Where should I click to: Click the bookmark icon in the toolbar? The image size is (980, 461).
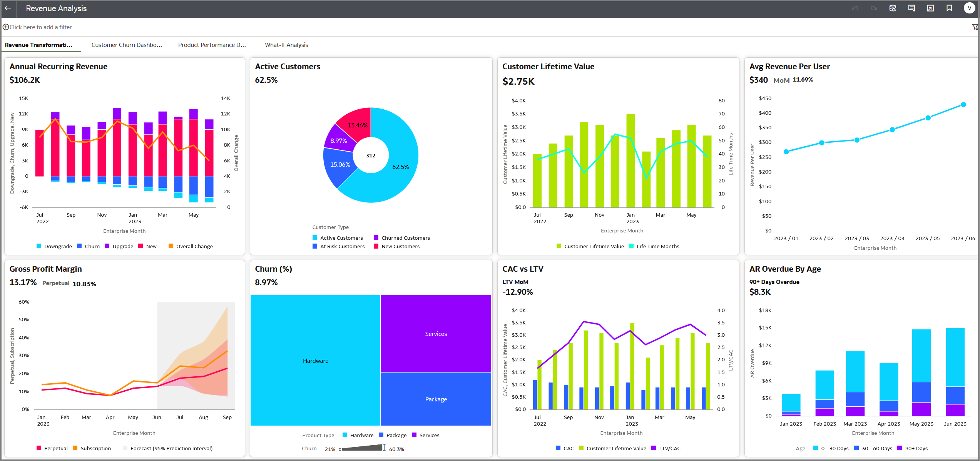(x=950, y=8)
